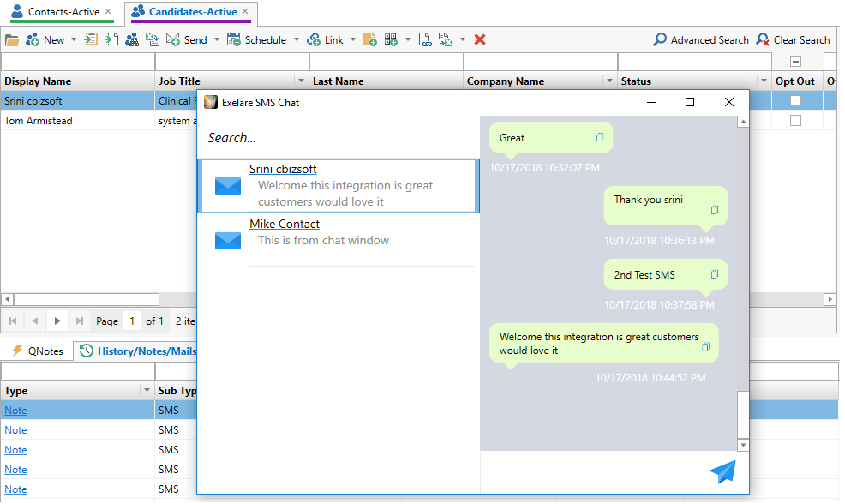
Task: Expand the dropdown next to grid tiles icon
Action: pos(407,40)
